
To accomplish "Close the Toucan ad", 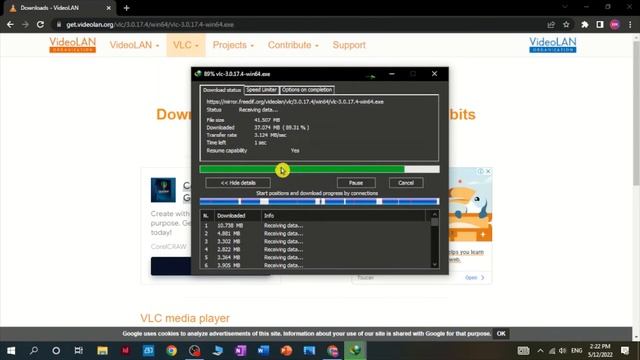I will coord(488,171).
